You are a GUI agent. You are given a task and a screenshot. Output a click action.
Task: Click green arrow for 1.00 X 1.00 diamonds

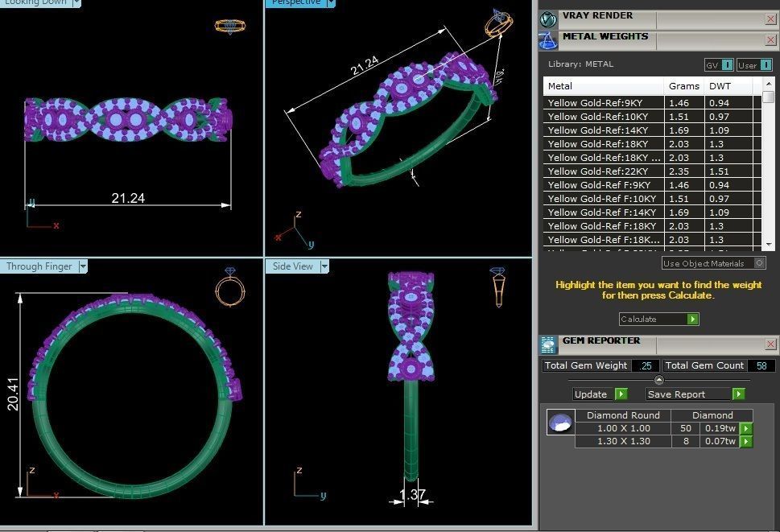coord(745,428)
